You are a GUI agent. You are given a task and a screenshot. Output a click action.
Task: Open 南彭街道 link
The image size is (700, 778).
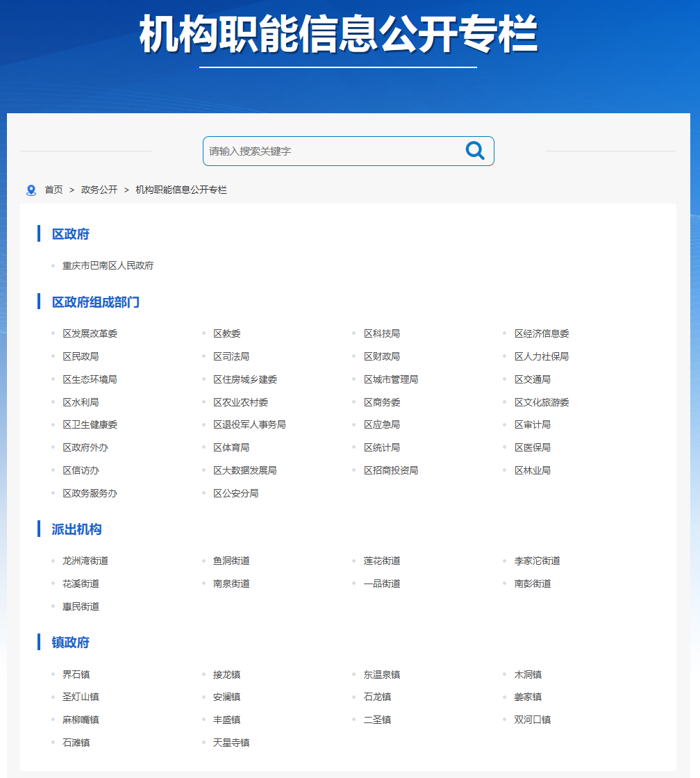(533, 583)
